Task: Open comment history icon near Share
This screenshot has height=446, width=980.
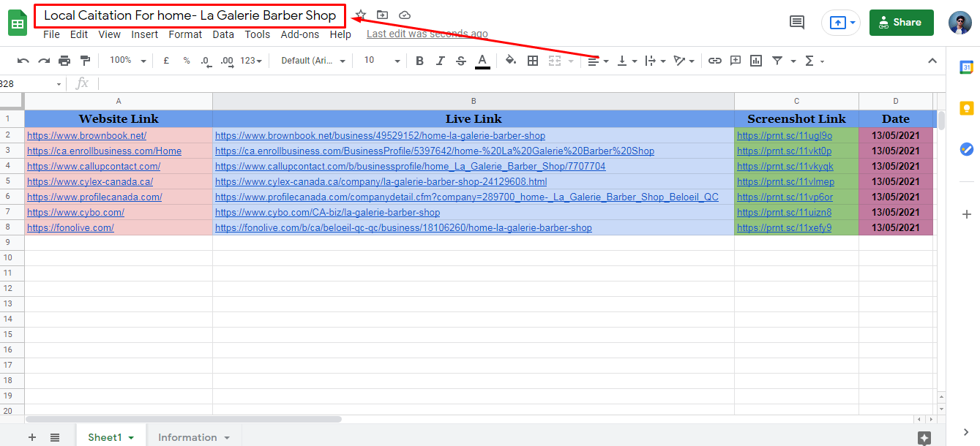Action: (797, 23)
